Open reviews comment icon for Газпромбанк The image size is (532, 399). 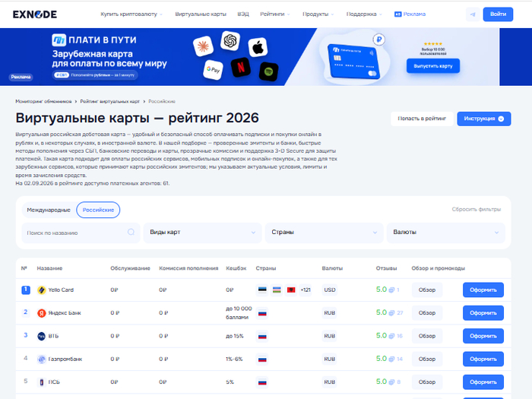(391, 359)
